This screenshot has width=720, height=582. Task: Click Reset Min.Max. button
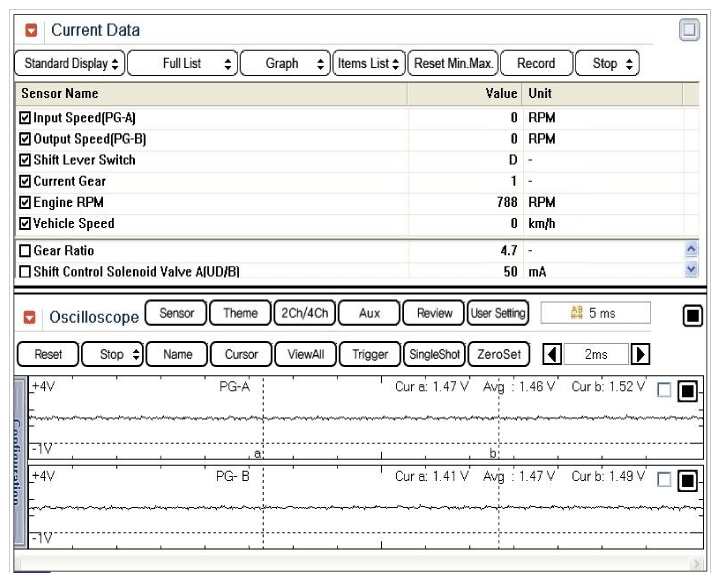tap(453, 63)
